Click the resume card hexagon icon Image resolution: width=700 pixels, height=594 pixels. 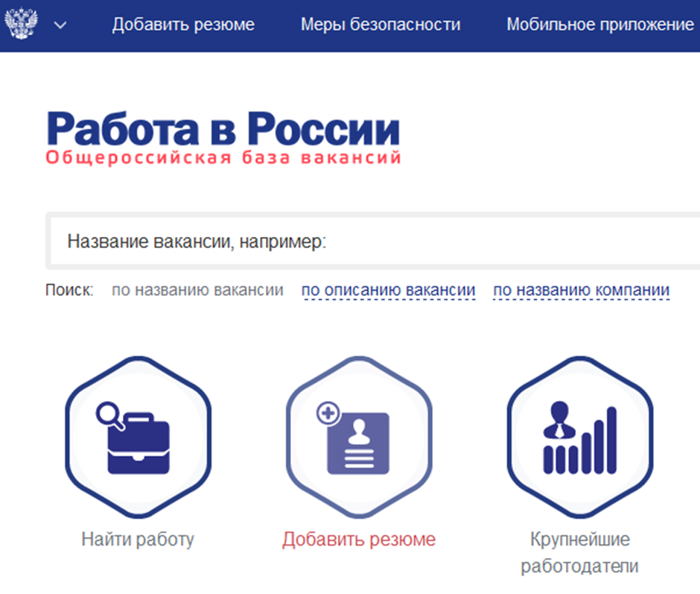359,437
